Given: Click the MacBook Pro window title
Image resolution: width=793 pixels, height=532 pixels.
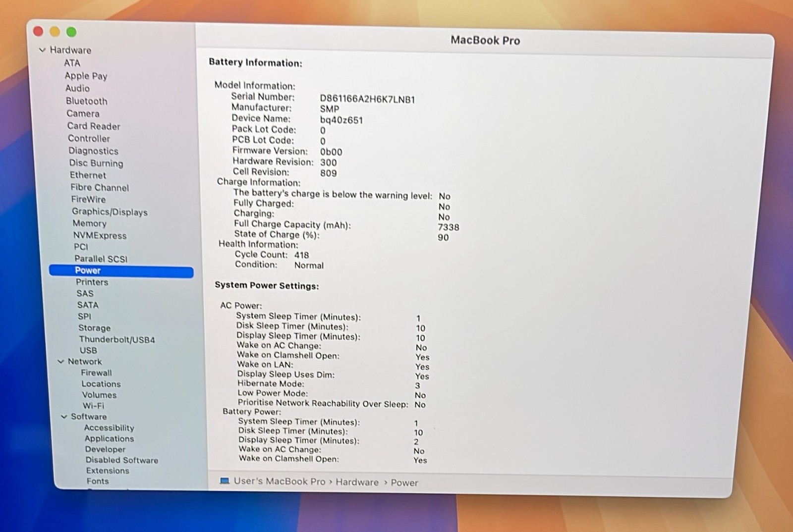Looking at the screenshot, I should (x=485, y=41).
